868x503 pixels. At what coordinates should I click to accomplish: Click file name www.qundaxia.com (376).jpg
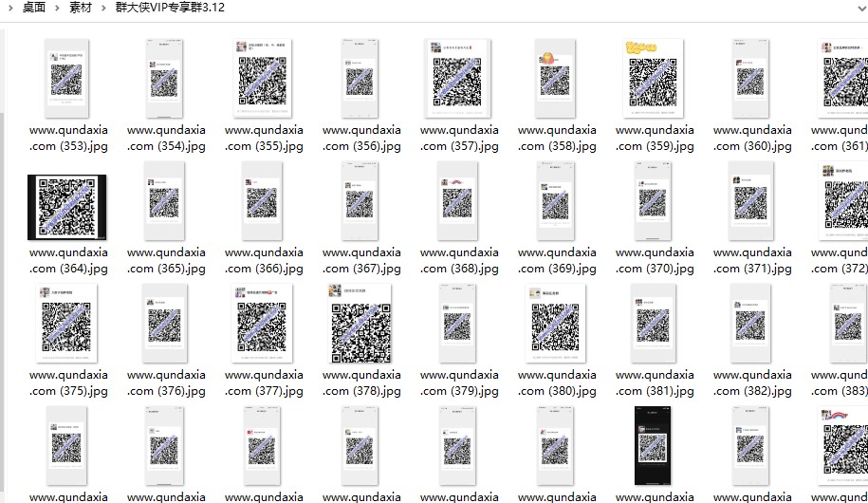coord(166,382)
